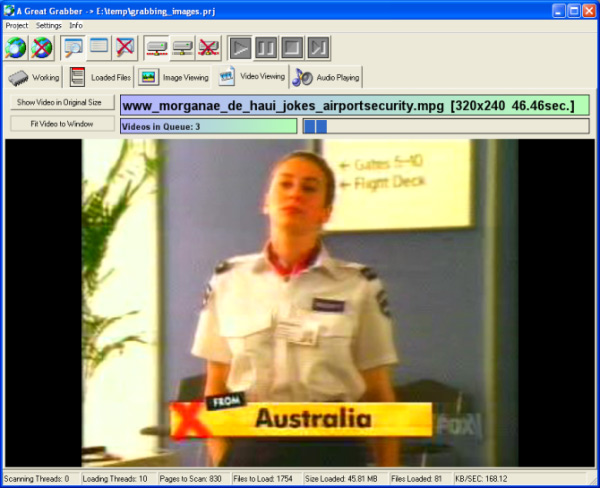Stop the video playback

pyautogui.click(x=291, y=47)
